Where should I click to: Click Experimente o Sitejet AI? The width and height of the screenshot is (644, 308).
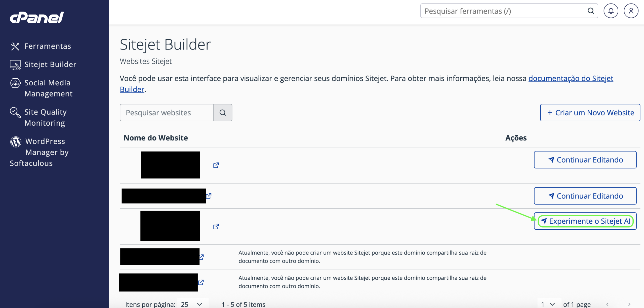tap(585, 221)
